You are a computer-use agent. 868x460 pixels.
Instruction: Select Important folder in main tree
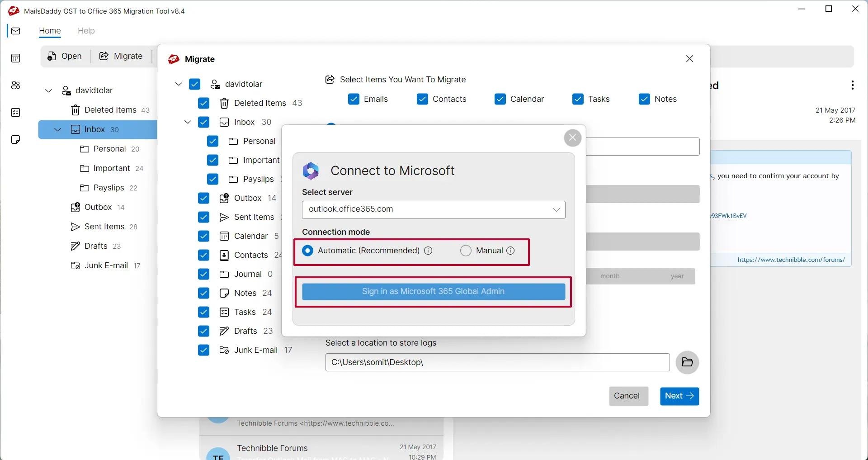click(x=111, y=168)
